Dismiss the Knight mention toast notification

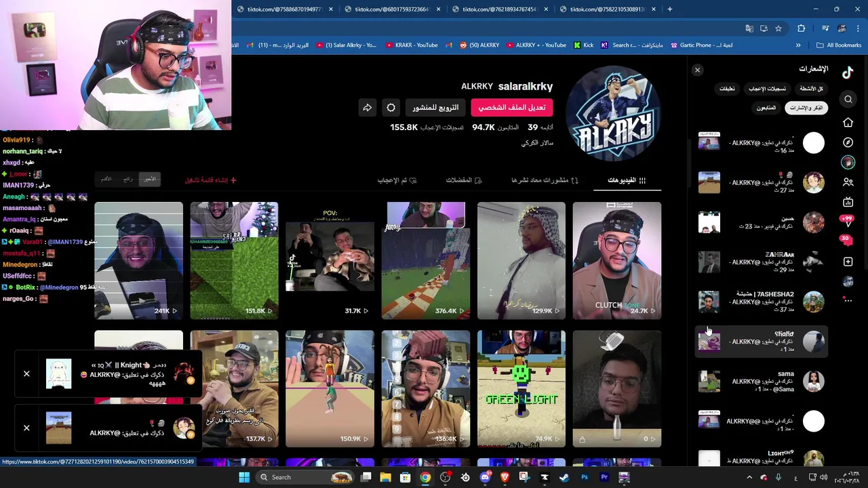26,373
